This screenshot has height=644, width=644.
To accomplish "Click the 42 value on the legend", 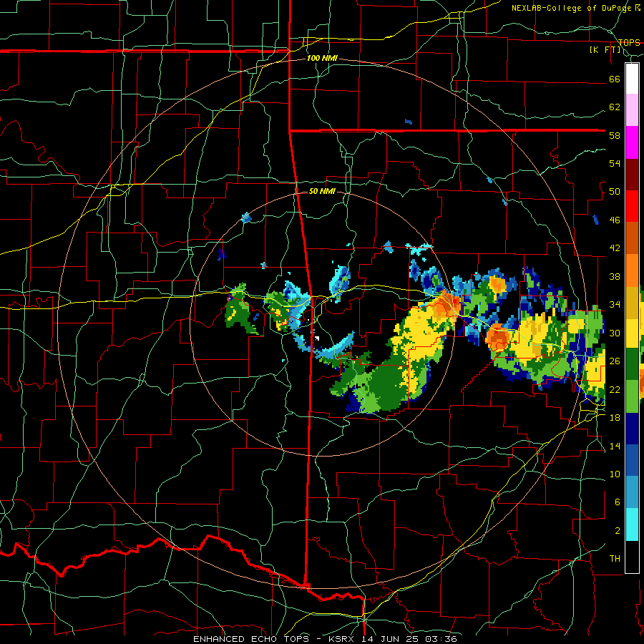I will [x=615, y=248].
